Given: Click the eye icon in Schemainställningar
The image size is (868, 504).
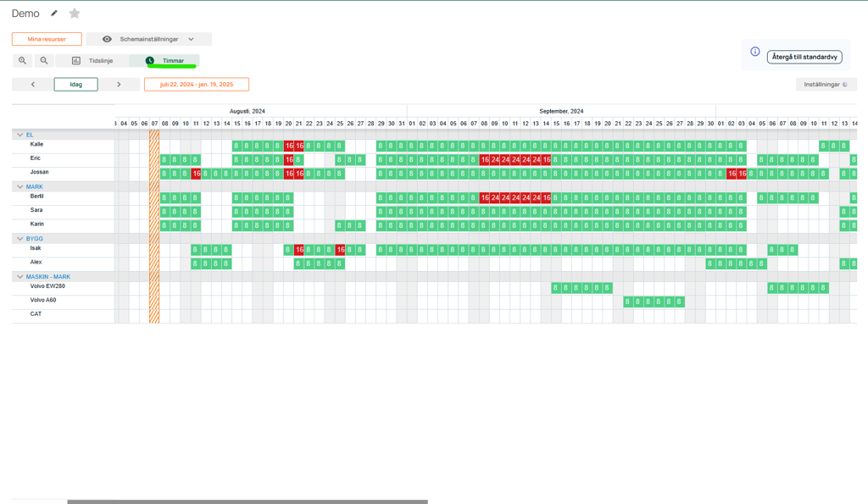Looking at the screenshot, I should 107,39.
